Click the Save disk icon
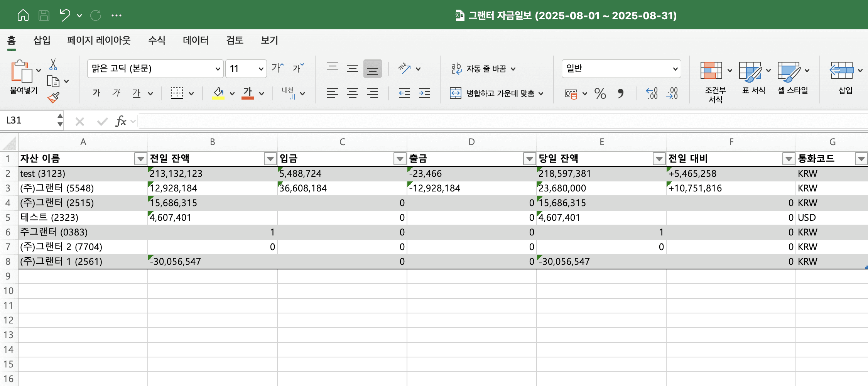This screenshot has width=868, height=386. pos(44,15)
